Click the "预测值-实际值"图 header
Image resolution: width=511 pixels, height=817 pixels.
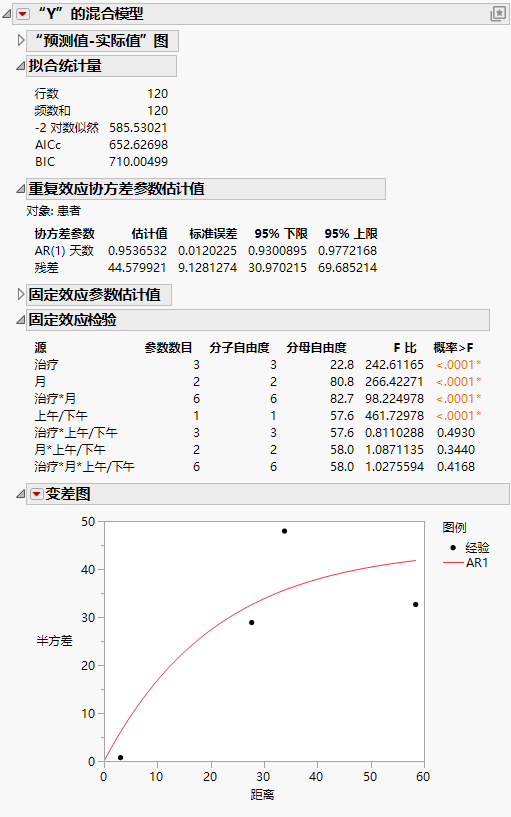coord(103,41)
